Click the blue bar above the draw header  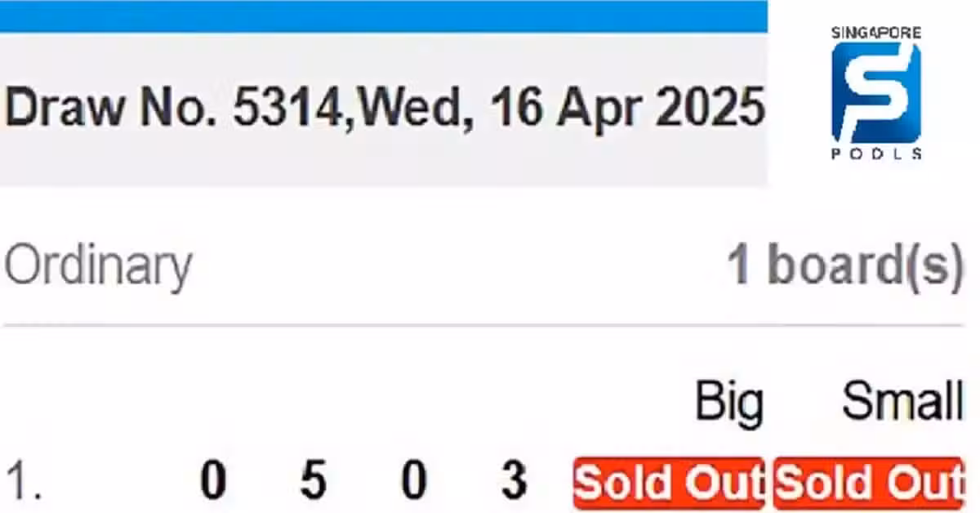tap(384, 16)
